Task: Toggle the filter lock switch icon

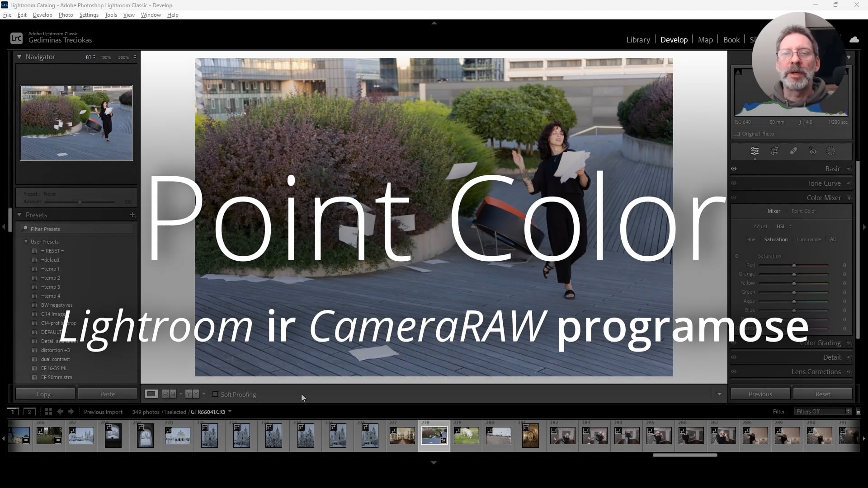Action: click(x=859, y=412)
